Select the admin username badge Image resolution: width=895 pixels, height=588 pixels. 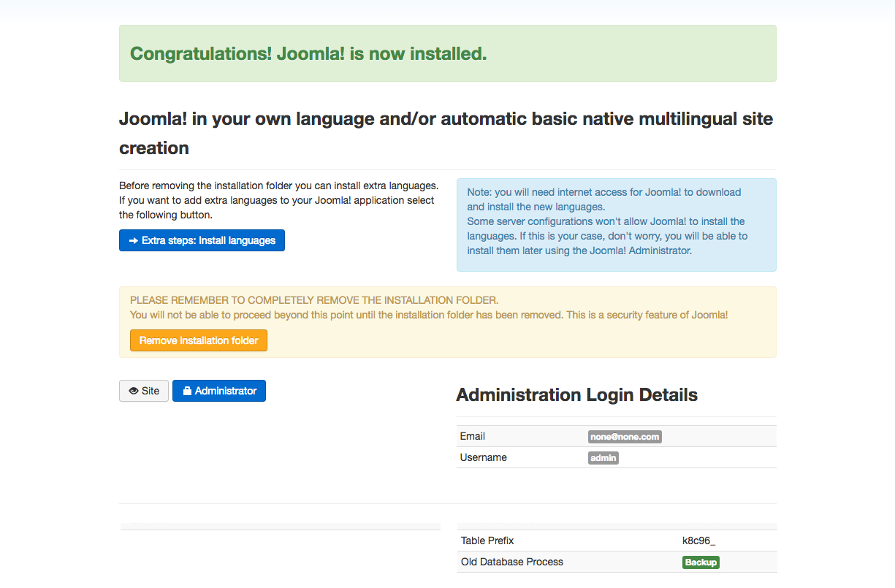click(603, 458)
